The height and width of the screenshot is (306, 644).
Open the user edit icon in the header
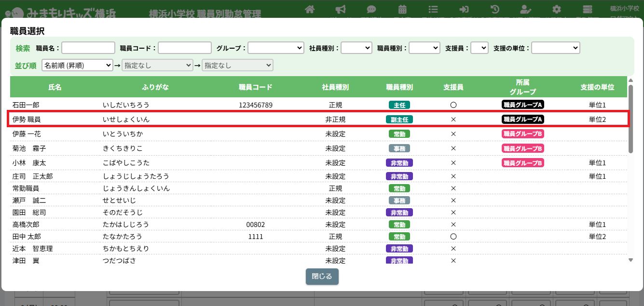(x=526, y=10)
